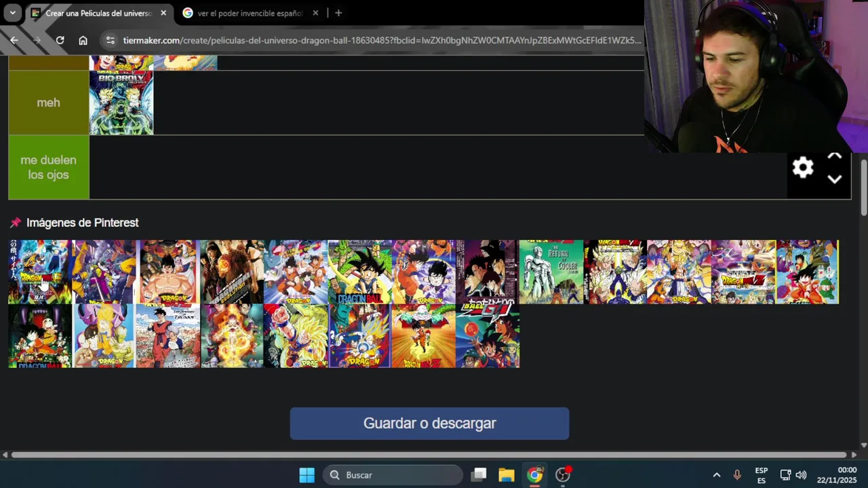
Task: Select the dark kid Goku and Krillin poster
Action: point(40,335)
